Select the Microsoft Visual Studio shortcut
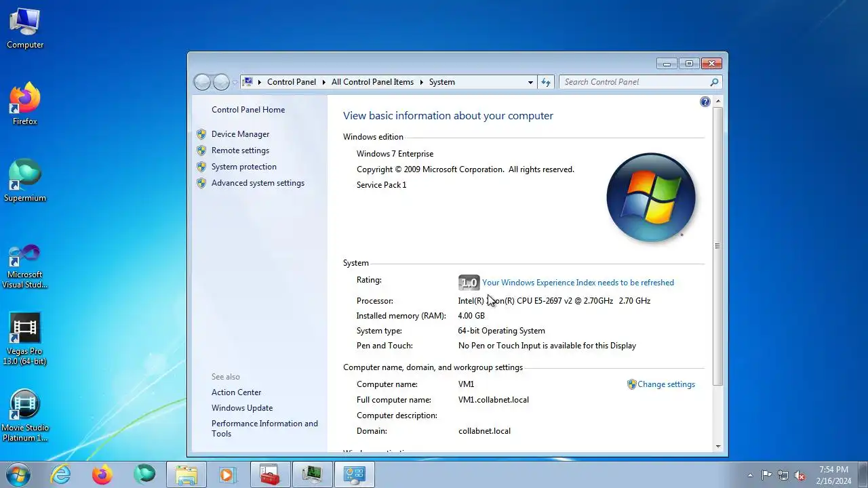This screenshot has width=868, height=488. coord(25,266)
